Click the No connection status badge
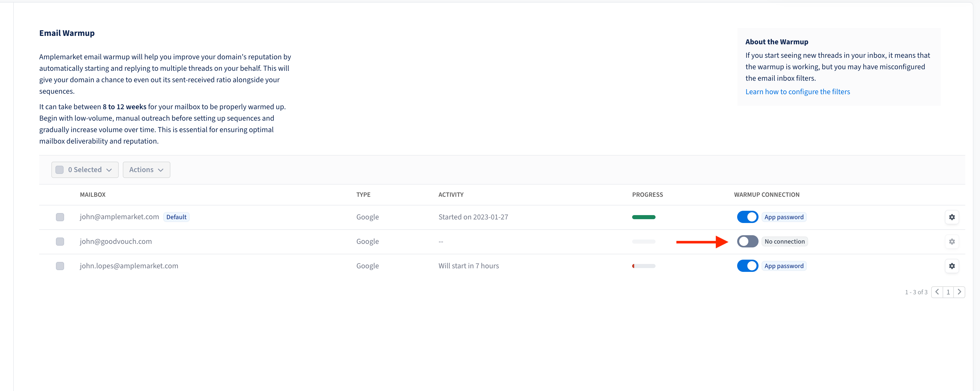The image size is (980, 391). click(x=784, y=241)
